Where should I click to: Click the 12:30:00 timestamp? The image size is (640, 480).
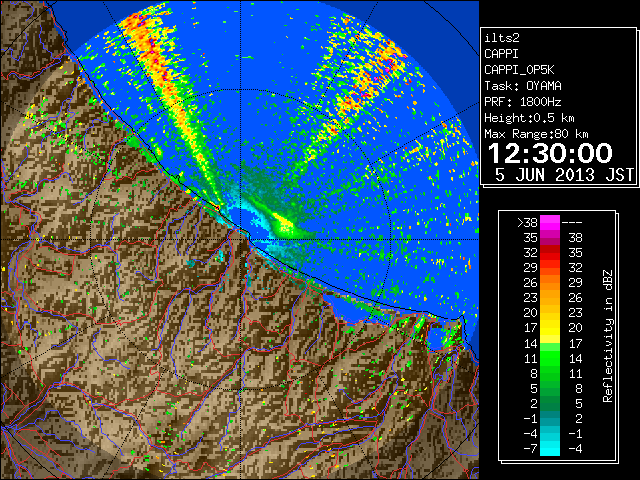coord(550,153)
